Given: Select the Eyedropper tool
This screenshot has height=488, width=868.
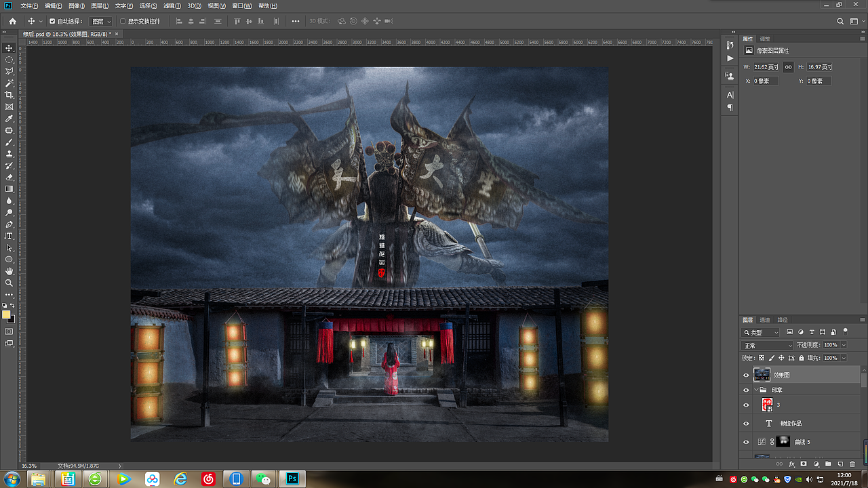Looking at the screenshot, I should (9, 119).
